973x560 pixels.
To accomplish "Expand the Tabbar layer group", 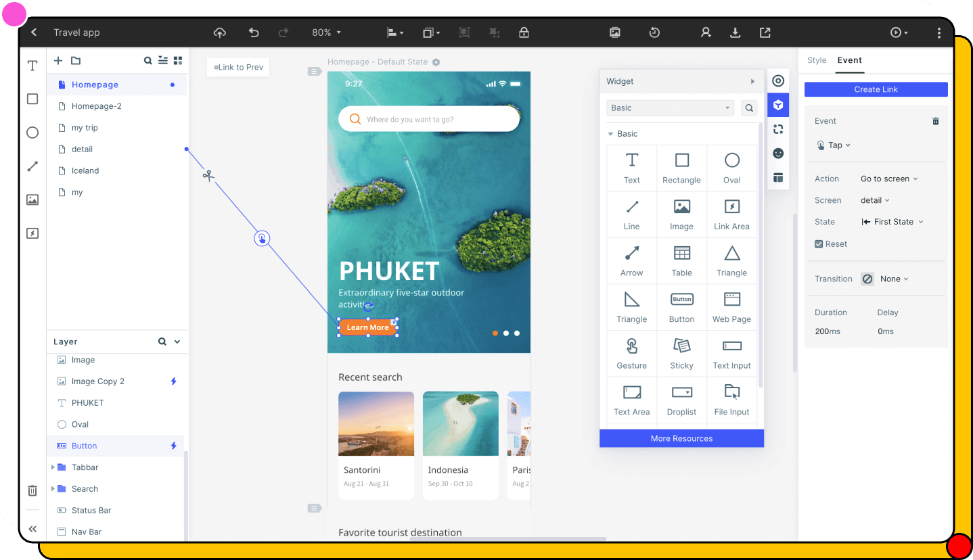I will point(54,467).
